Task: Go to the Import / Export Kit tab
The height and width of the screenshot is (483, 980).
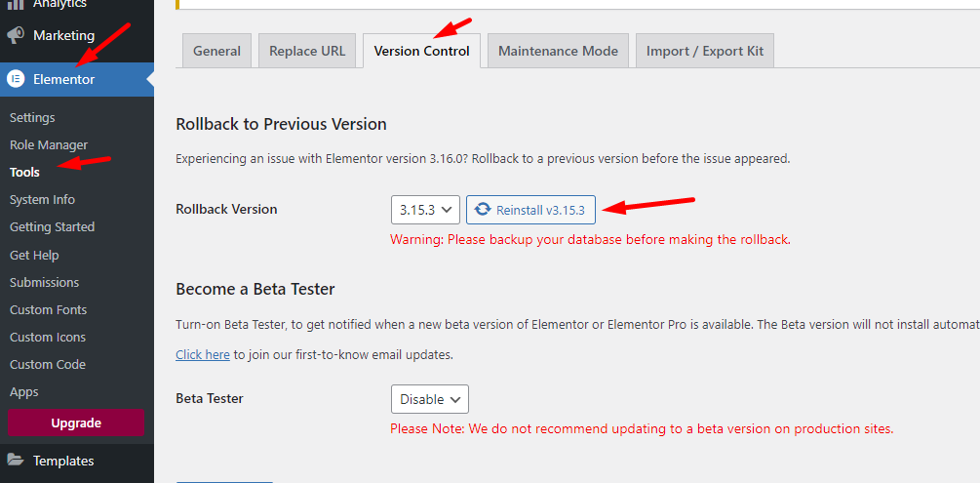Action: (705, 51)
